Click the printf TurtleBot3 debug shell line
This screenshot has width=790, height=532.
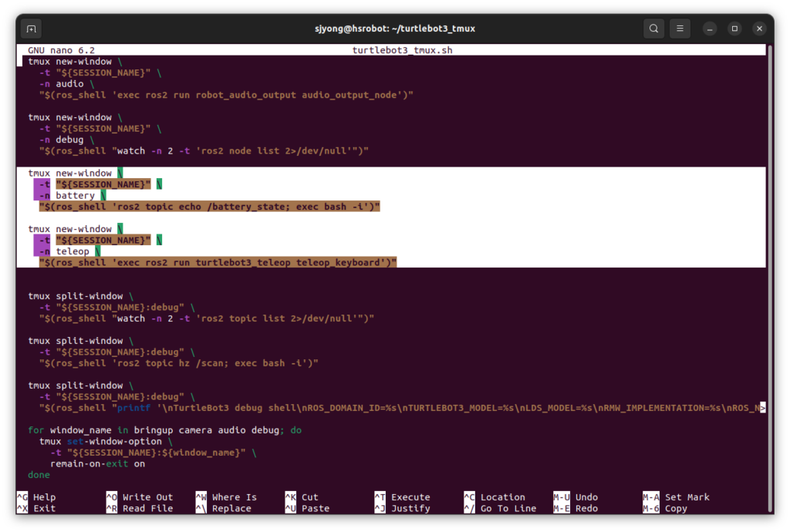[400, 408]
